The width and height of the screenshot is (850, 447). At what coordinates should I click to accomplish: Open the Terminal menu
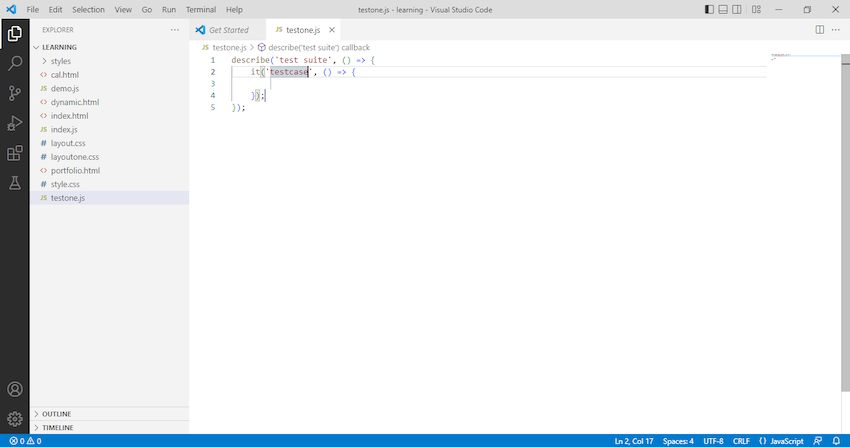coord(201,10)
